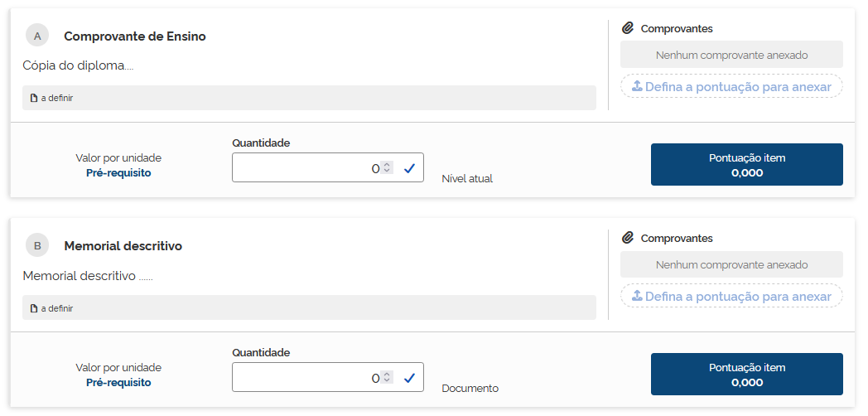The image size is (868, 416).
Task: Click Pontuação item button for Memorial descritivo
Action: tap(746, 375)
